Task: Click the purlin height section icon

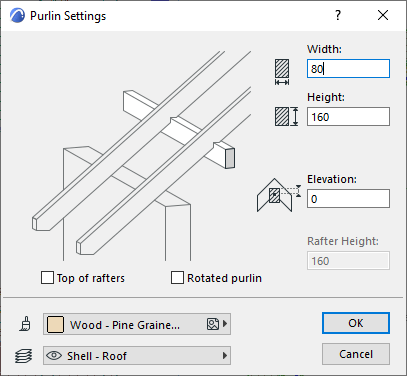Action: 287,117
